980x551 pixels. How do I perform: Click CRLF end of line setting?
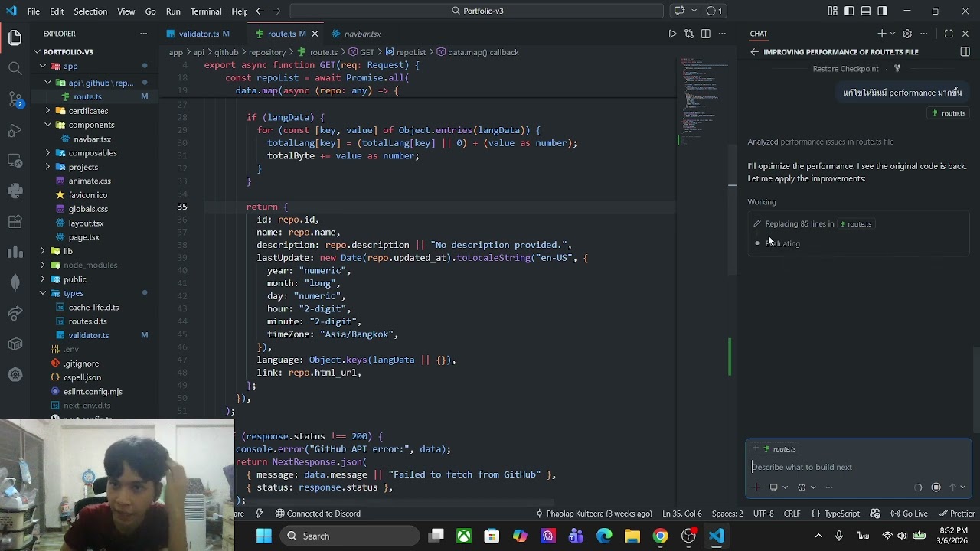pos(792,514)
